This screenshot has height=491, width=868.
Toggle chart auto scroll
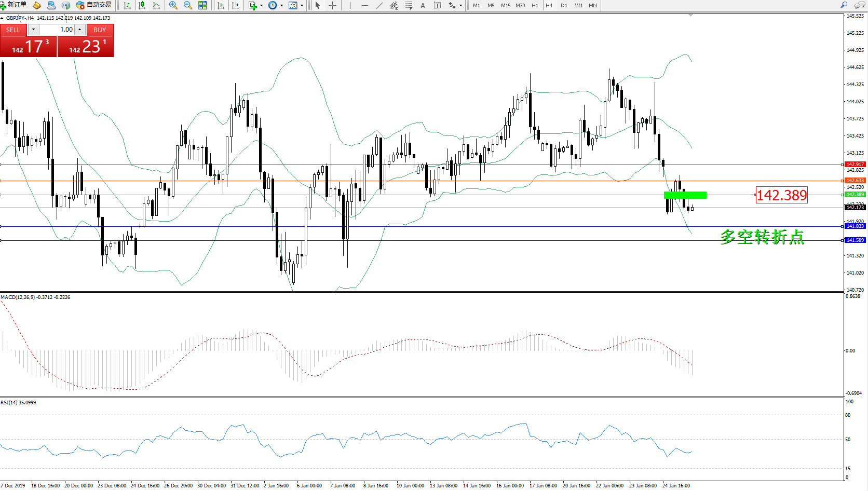(x=221, y=5)
